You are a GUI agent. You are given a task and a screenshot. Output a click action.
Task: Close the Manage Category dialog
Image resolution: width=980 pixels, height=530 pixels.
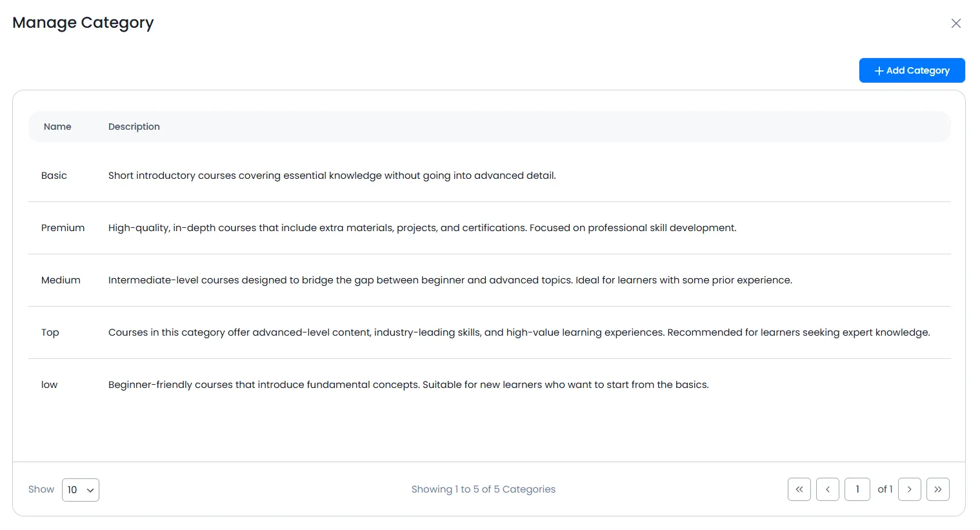[955, 23]
